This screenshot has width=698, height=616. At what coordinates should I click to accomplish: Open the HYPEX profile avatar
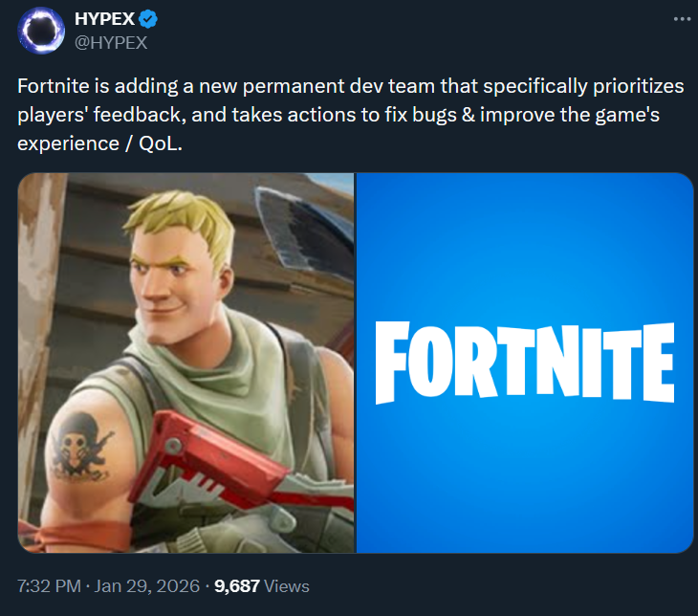coord(41,31)
